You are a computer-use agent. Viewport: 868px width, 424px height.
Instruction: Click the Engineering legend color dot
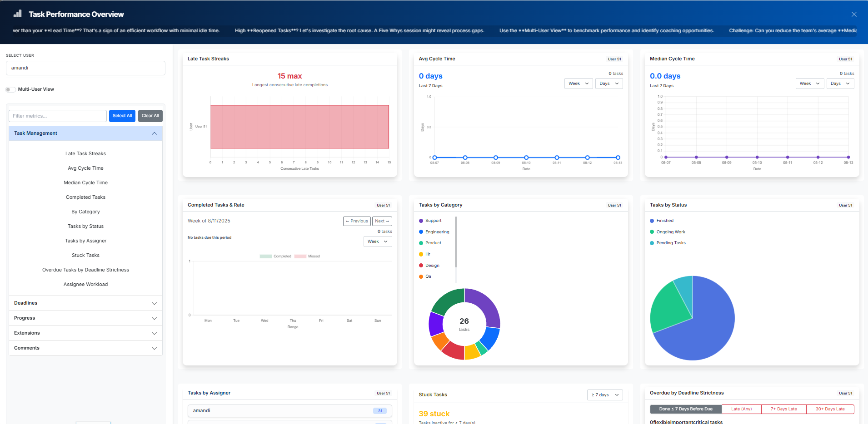pos(421,232)
